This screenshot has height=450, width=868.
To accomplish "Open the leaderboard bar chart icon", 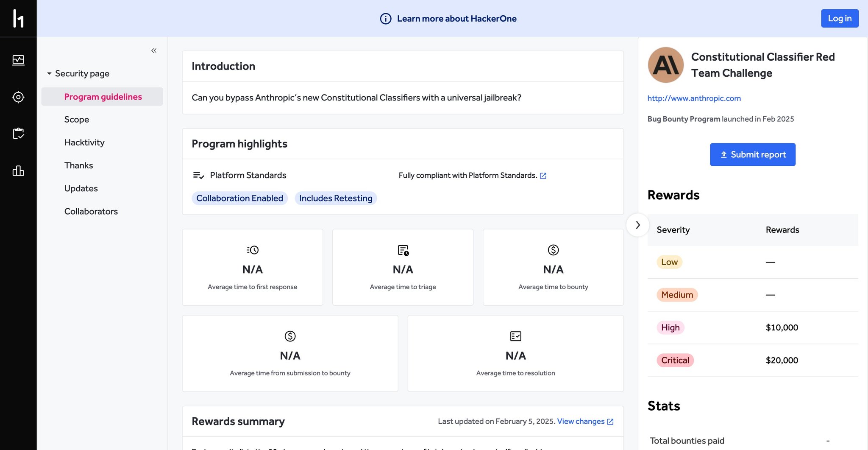I will point(18,171).
